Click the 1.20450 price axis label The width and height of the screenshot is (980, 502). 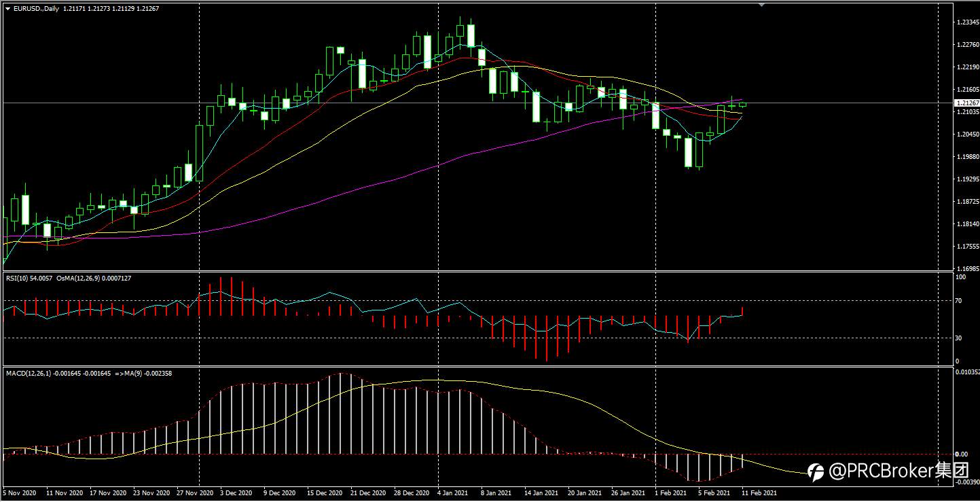click(966, 135)
